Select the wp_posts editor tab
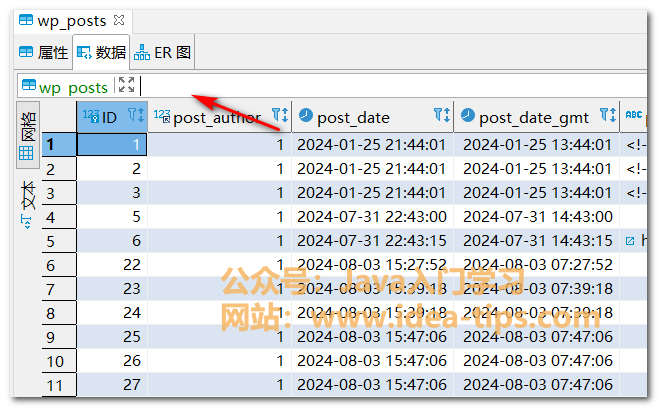The width and height of the screenshot is (658, 408). click(x=72, y=21)
